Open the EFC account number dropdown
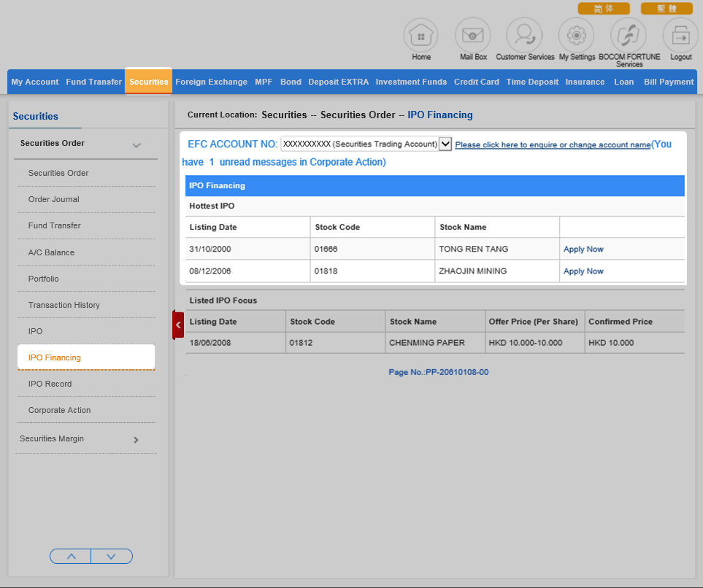The image size is (703, 588). click(445, 144)
